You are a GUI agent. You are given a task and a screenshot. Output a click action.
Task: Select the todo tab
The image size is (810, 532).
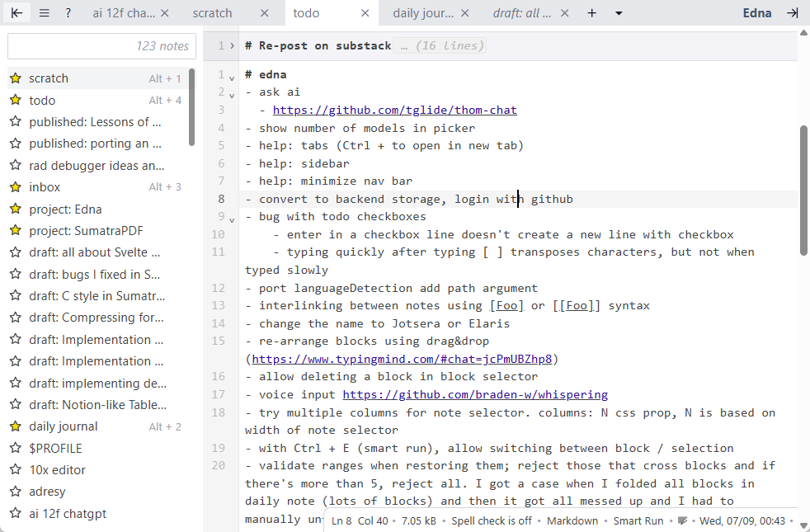pyautogui.click(x=306, y=13)
